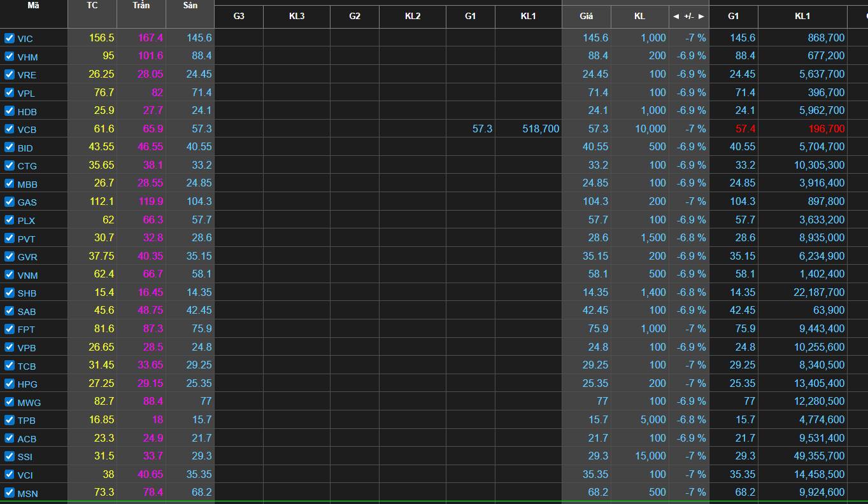Click the KL2 column header
The height and width of the screenshot is (504, 868).
[x=413, y=17]
